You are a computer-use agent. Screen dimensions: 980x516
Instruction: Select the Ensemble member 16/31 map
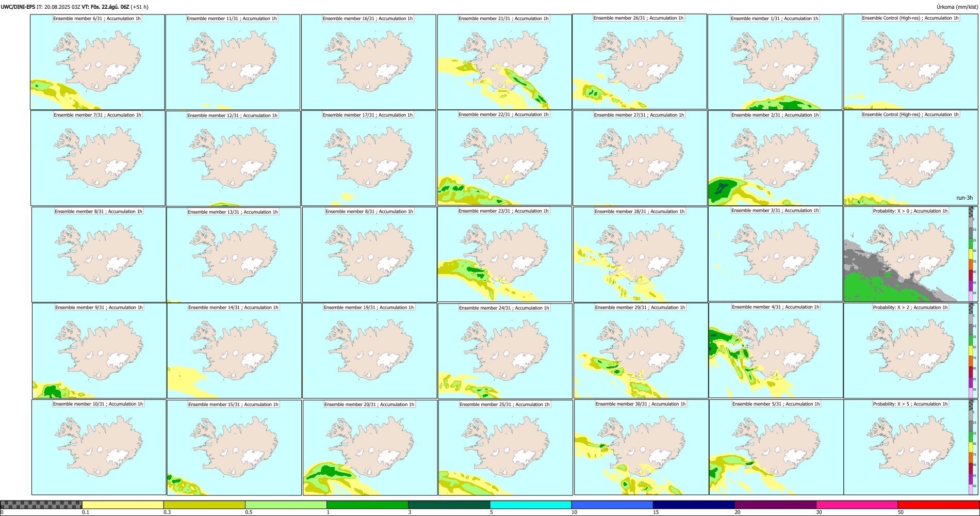(369, 62)
